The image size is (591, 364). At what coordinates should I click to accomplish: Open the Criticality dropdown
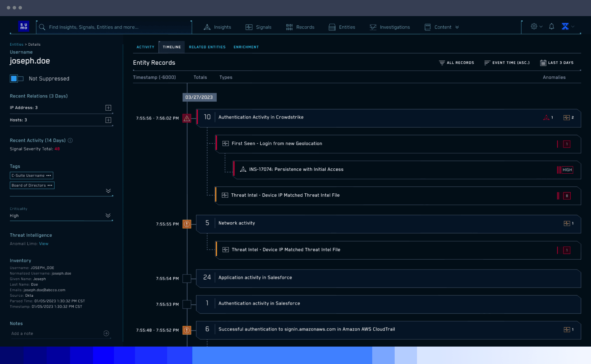(x=108, y=216)
